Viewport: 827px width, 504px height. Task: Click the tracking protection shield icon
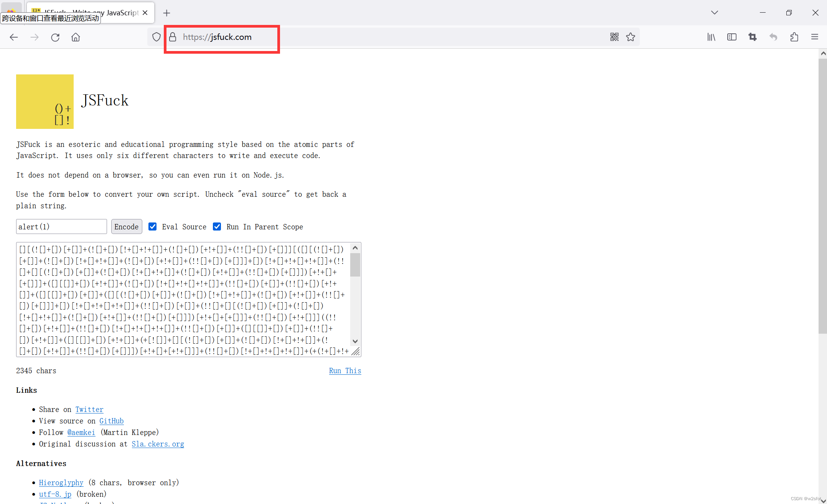pos(156,37)
